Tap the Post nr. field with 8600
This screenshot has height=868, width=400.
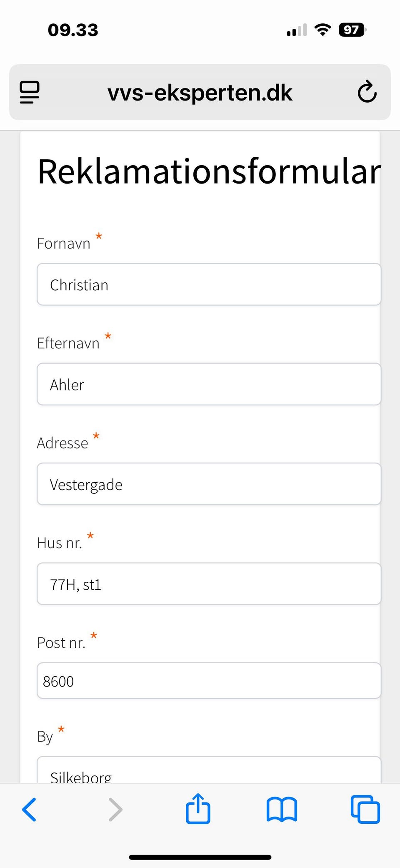[209, 681]
